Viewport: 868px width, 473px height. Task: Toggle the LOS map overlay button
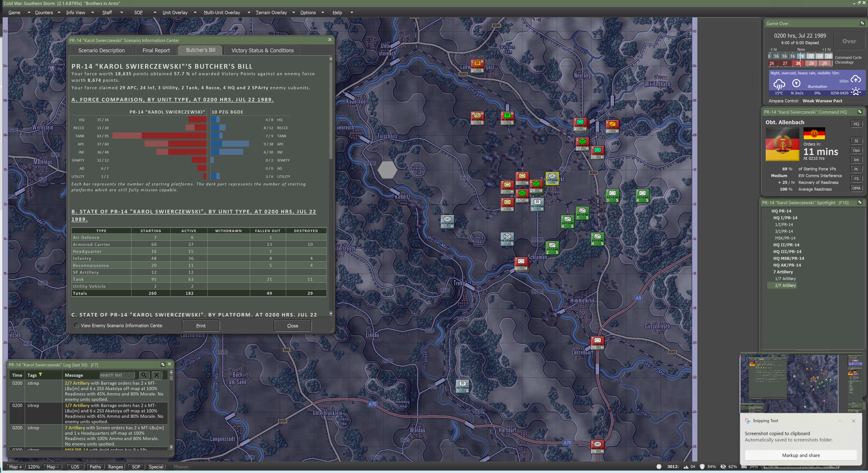(75, 467)
